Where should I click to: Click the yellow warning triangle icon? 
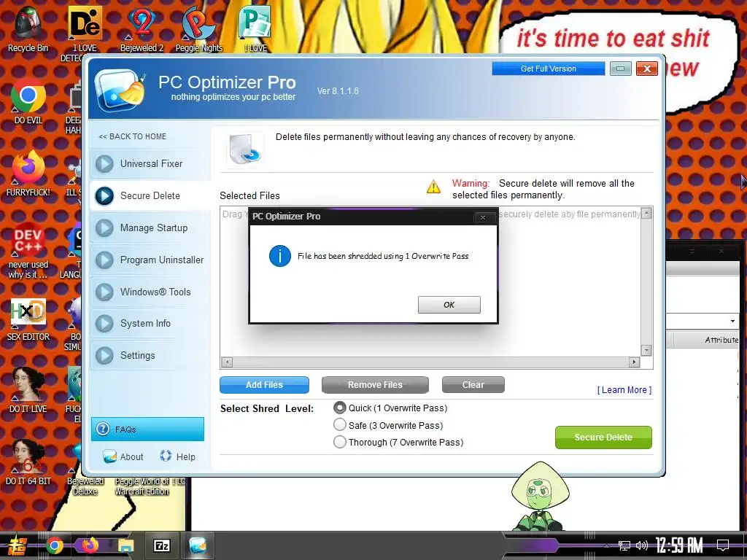click(433, 187)
